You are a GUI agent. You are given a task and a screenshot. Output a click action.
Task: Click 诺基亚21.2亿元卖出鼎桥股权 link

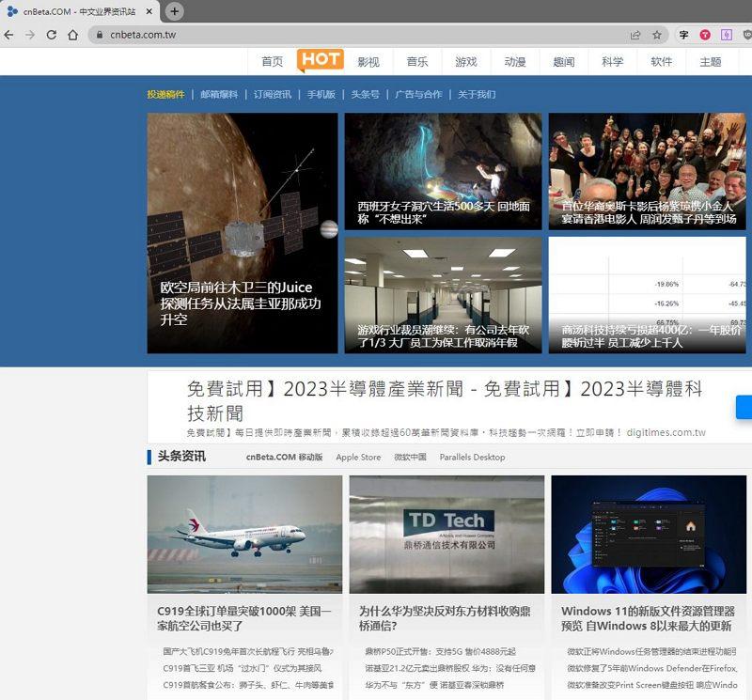(x=450, y=668)
